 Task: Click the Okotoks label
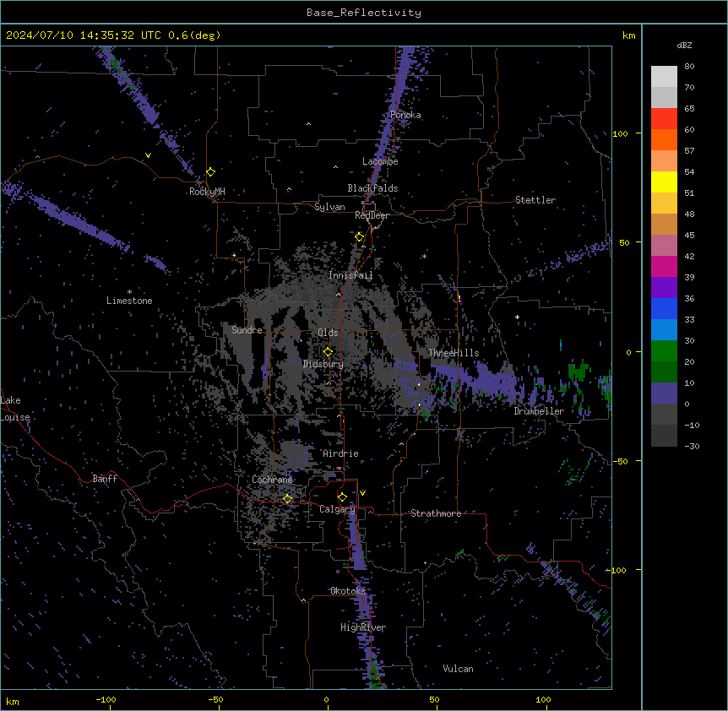click(348, 591)
